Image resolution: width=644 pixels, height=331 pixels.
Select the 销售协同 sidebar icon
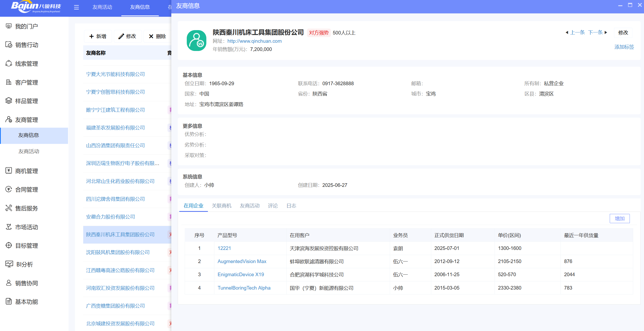[9, 283]
